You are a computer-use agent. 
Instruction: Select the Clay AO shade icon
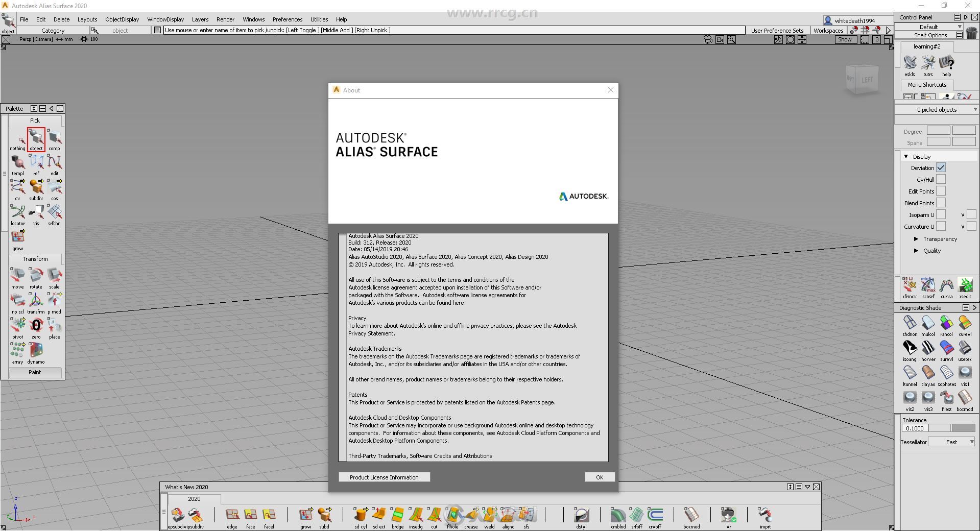[928, 376]
